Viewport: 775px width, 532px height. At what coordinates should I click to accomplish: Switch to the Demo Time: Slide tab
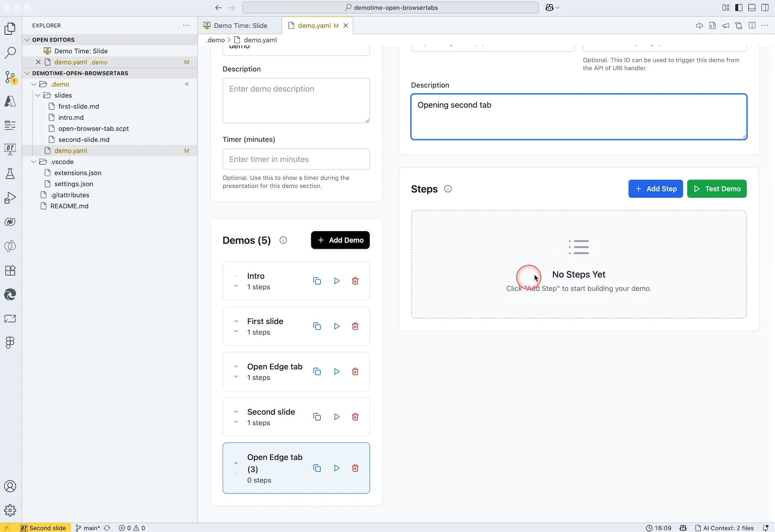(240, 25)
